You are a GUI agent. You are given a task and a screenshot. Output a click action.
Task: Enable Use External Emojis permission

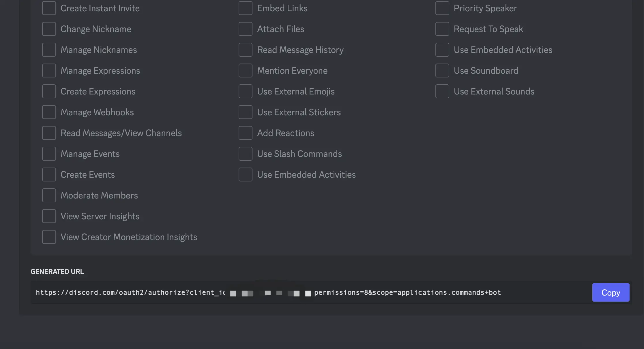245,91
